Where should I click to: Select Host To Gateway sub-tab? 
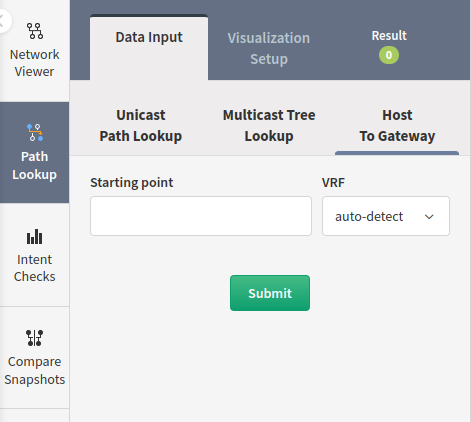(397, 126)
